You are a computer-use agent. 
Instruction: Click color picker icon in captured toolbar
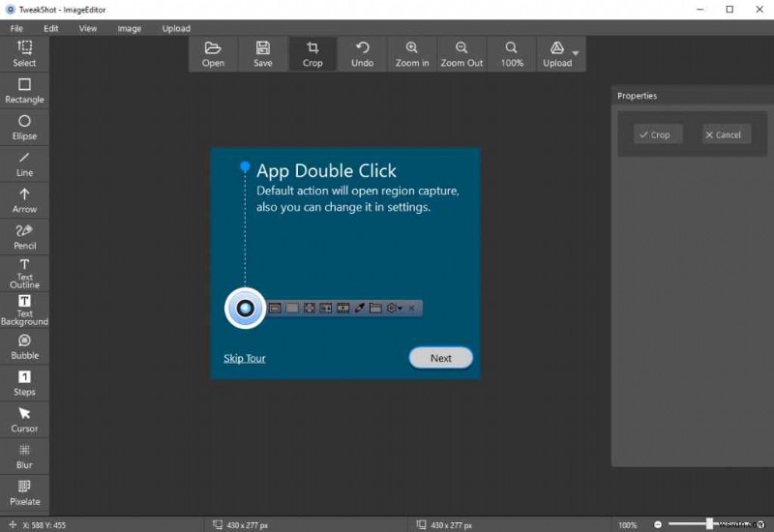point(359,308)
